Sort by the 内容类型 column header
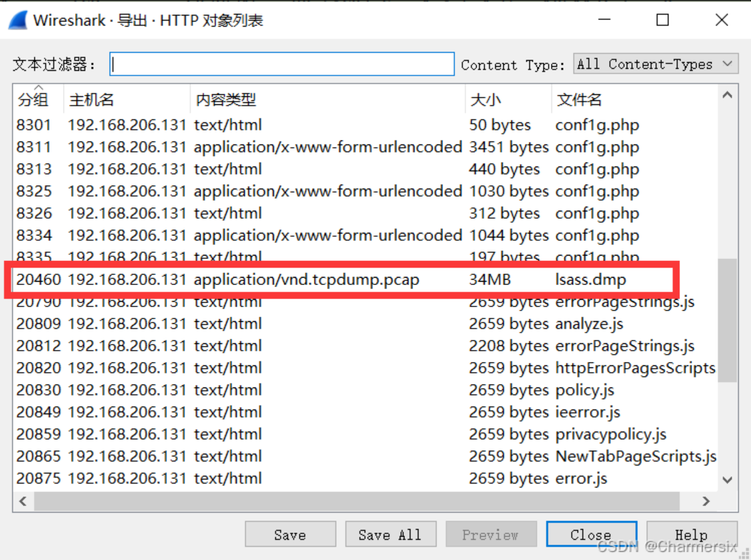 click(327, 100)
